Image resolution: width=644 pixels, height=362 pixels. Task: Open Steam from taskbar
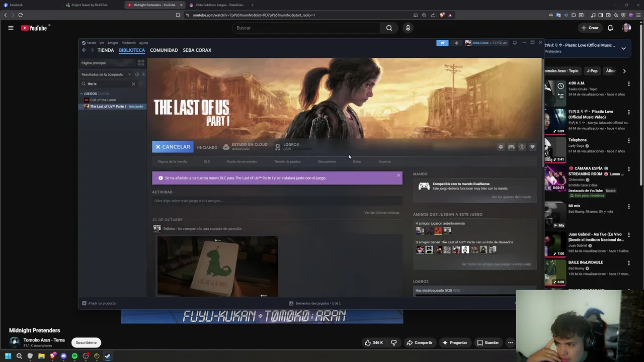point(108,356)
